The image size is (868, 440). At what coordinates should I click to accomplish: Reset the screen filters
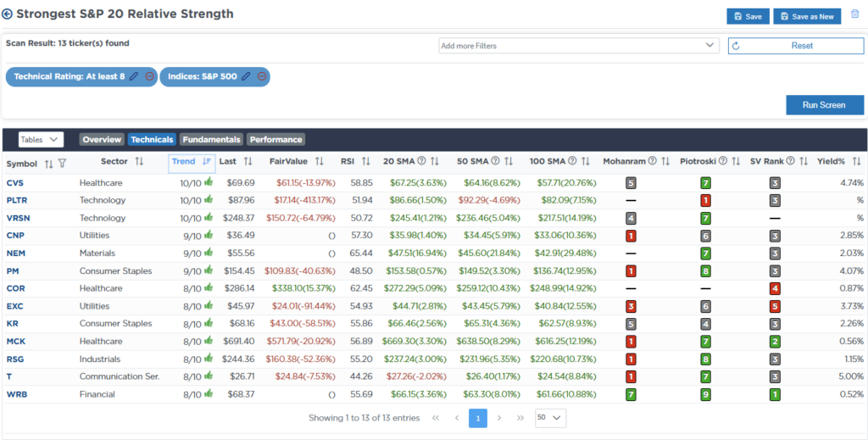coord(795,46)
